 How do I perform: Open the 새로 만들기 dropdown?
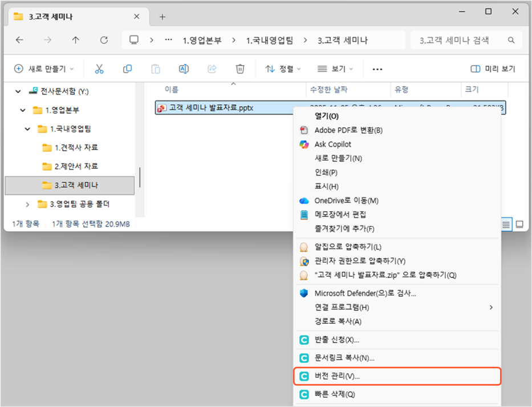point(44,69)
